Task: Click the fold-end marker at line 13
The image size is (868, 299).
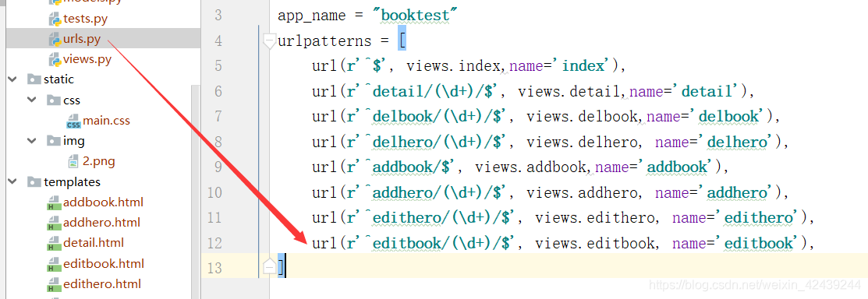Action: click(269, 267)
